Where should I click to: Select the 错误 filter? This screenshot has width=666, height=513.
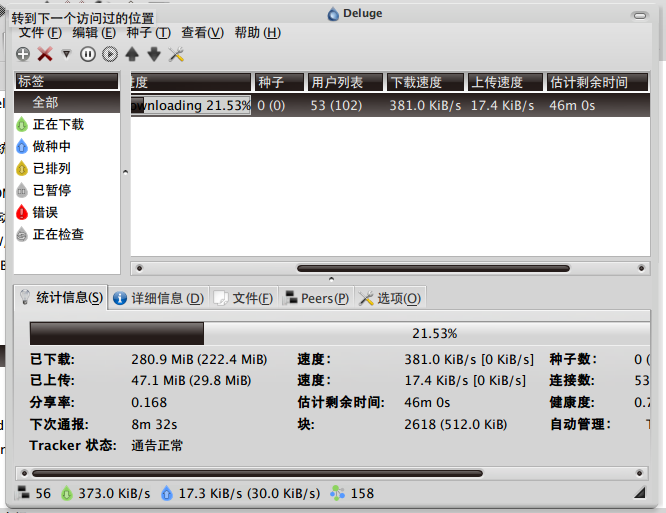(x=67, y=212)
